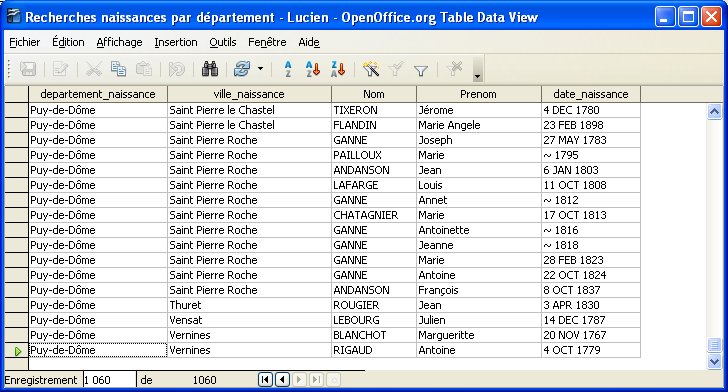The image size is (728, 392).
Task: Sort ascending with A-Z arrow icon
Action: [313, 69]
